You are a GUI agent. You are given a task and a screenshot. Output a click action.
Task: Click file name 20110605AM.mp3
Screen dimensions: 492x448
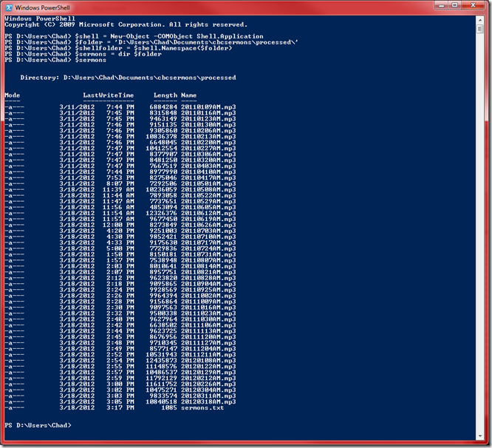tap(208, 207)
